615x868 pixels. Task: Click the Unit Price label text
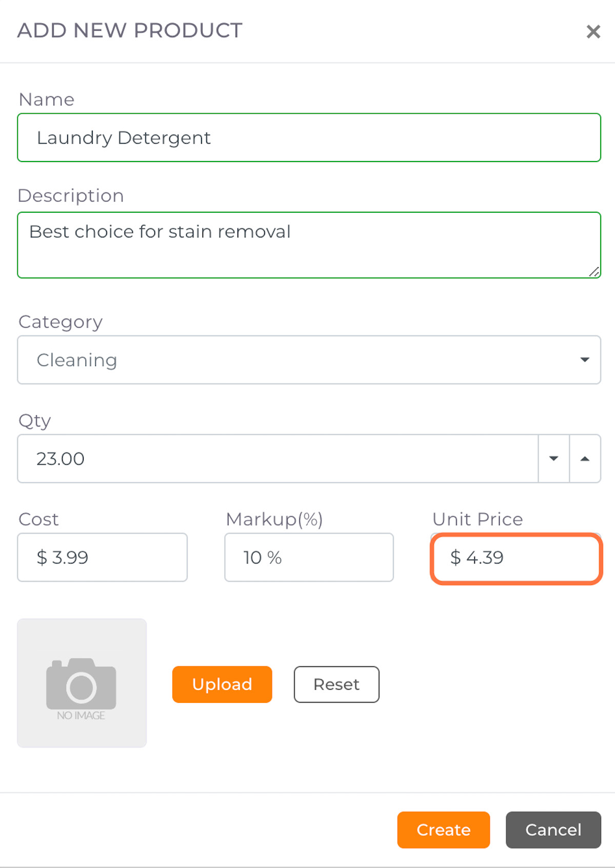pos(478,519)
